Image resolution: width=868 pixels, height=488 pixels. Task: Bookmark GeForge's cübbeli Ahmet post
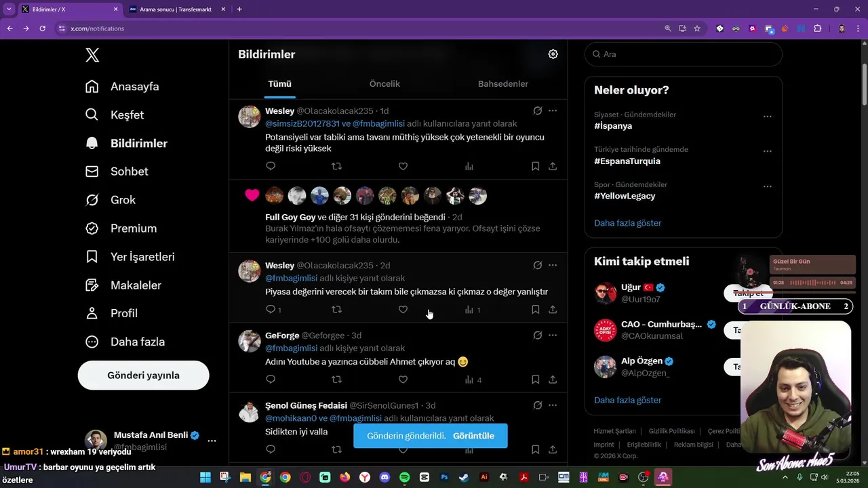pos(535,380)
